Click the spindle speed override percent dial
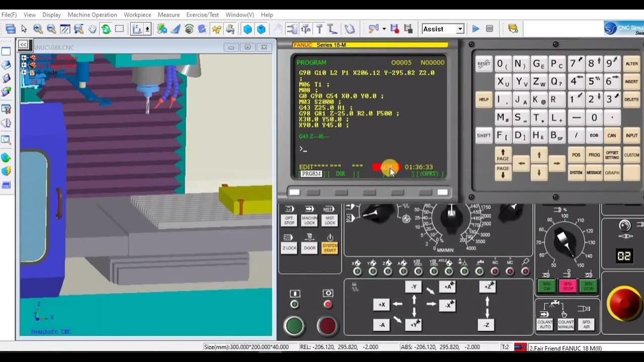The width and height of the screenshot is (644, 362). (x=564, y=241)
